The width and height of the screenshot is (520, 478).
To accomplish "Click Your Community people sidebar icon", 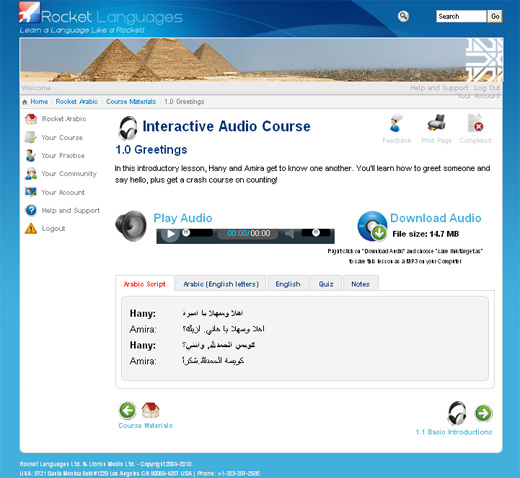I will pyautogui.click(x=31, y=174).
